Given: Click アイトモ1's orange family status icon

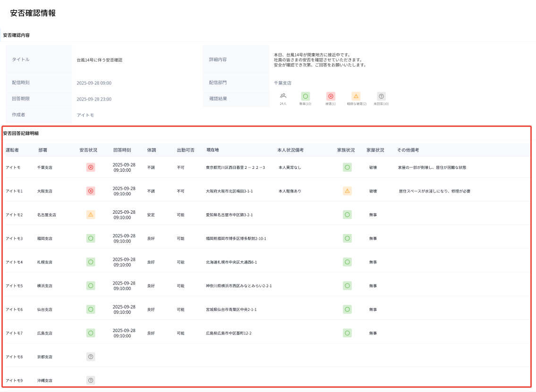Looking at the screenshot, I should 347,191.
